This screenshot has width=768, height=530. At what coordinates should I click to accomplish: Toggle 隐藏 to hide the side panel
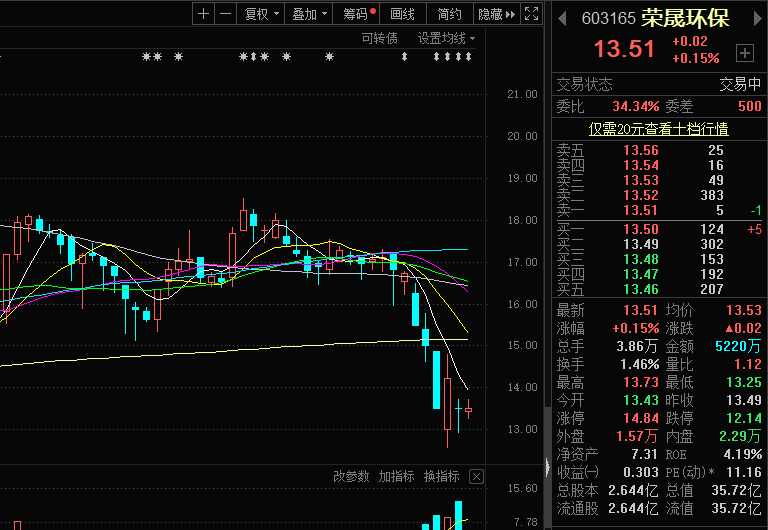496,14
